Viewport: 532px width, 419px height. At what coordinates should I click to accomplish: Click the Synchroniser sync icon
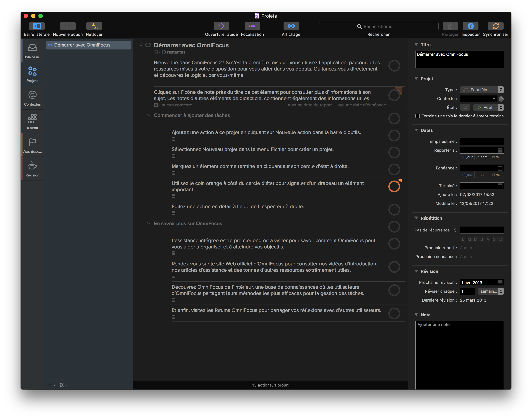click(x=495, y=26)
